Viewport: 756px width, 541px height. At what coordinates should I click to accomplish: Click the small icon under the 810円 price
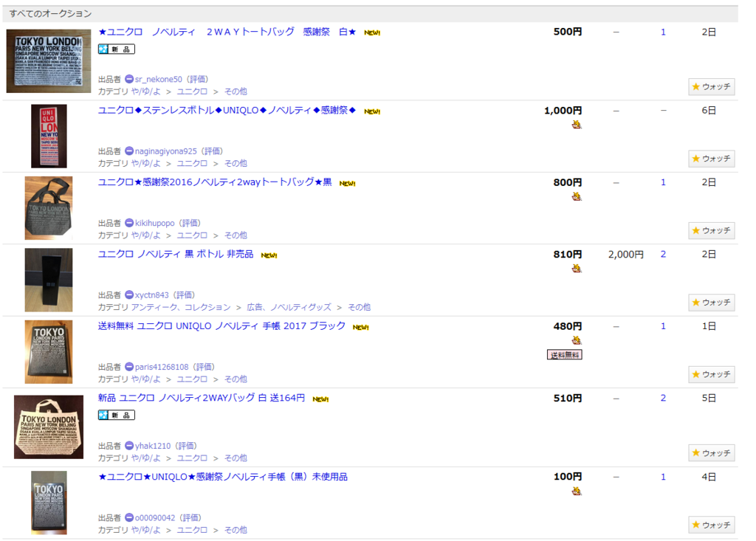tap(577, 269)
